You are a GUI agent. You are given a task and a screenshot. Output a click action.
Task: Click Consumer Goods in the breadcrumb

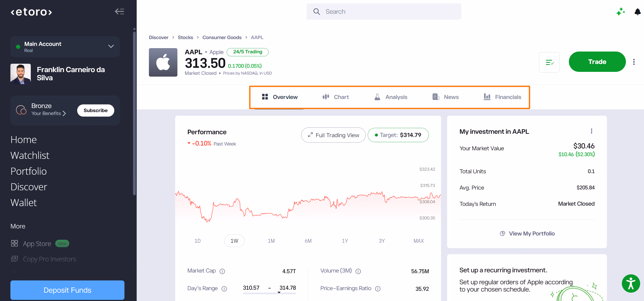coord(222,38)
